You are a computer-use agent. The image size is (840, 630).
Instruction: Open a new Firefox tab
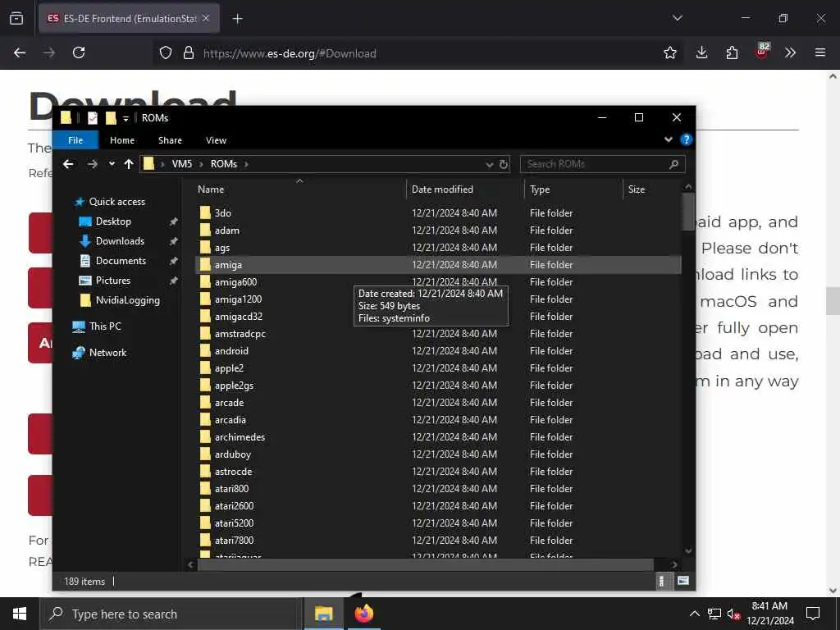(237, 19)
